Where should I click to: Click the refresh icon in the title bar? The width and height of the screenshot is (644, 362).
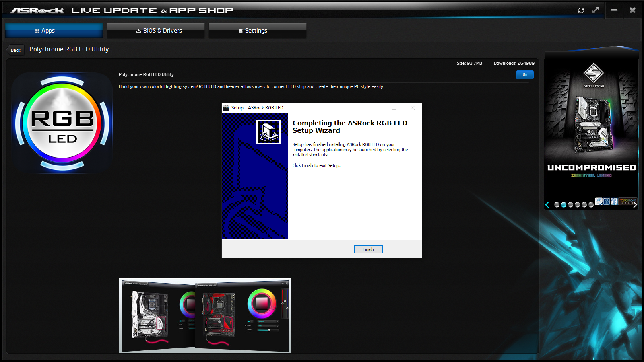[581, 10]
